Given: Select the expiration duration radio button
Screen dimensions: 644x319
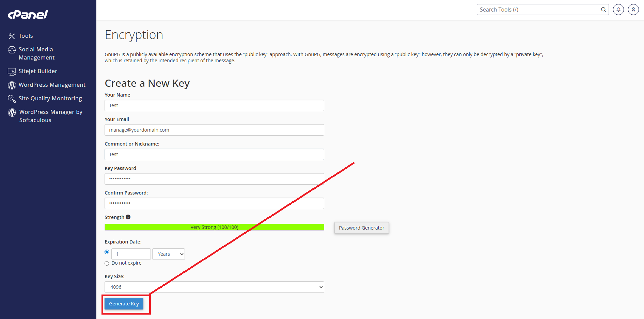Looking at the screenshot, I should (x=107, y=252).
